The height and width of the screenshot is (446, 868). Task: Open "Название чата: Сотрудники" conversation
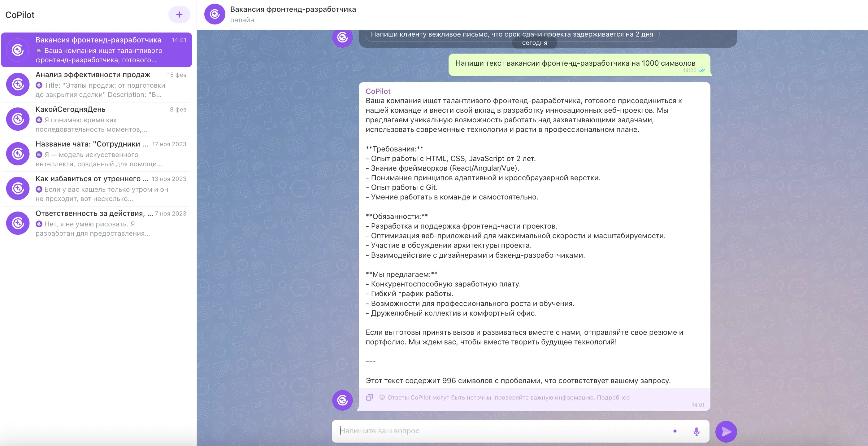pyautogui.click(x=96, y=154)
